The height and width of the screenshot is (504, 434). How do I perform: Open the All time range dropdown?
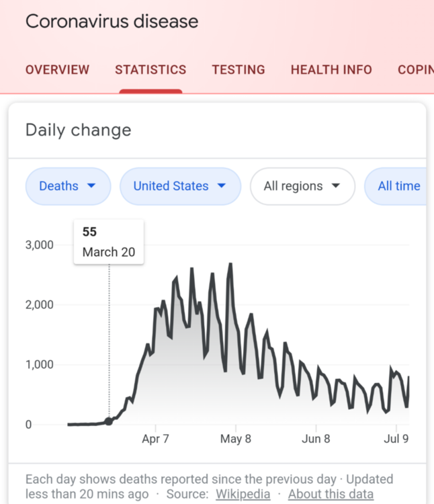[399, 186]
